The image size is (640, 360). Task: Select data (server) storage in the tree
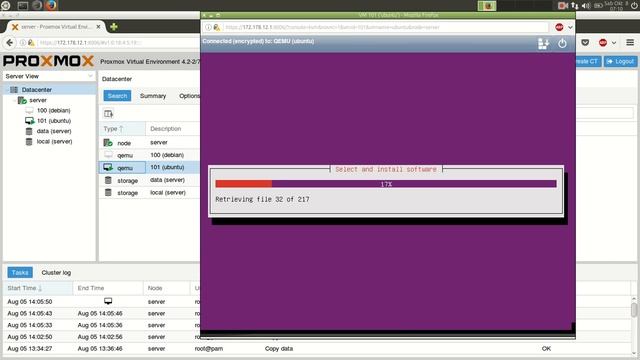click(x=54, y=131)
